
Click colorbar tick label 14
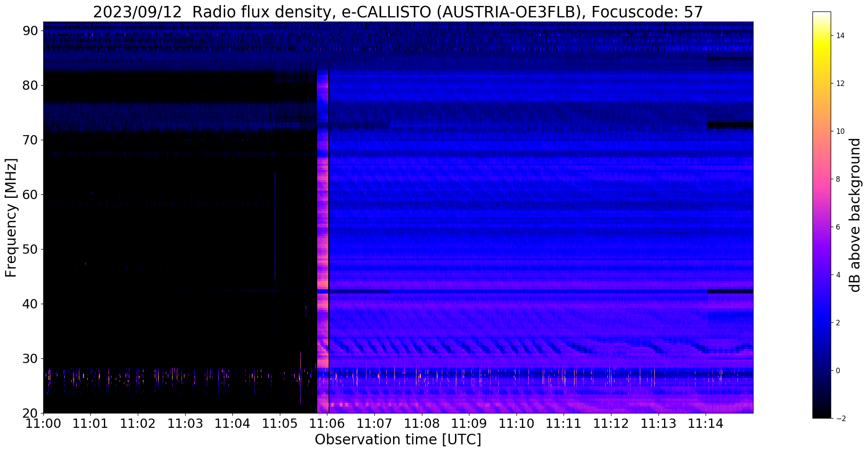840,36
